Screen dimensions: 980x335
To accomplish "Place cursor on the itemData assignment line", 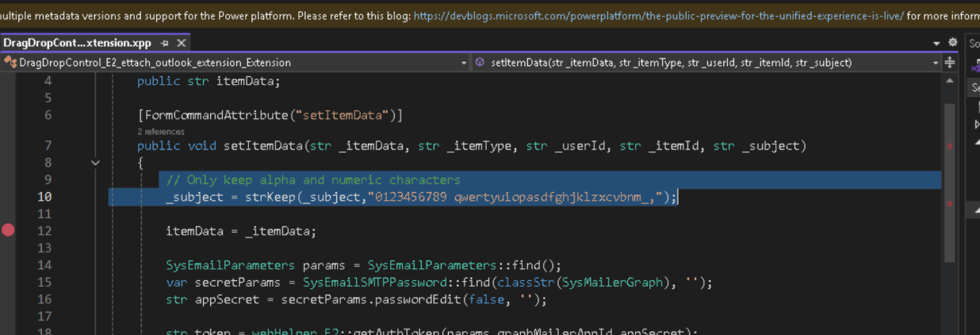I will coord(240,232).
